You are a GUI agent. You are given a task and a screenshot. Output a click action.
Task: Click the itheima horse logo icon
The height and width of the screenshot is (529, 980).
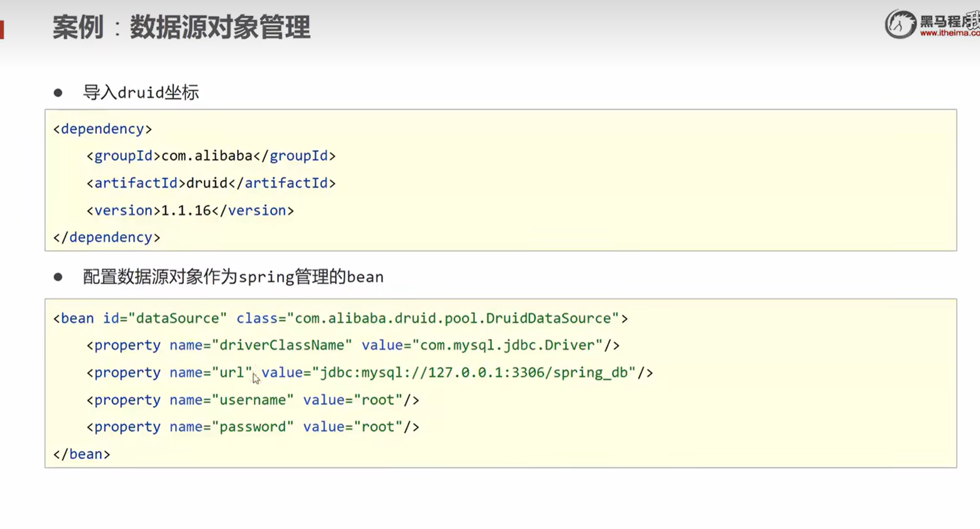(x=900, y=24)
